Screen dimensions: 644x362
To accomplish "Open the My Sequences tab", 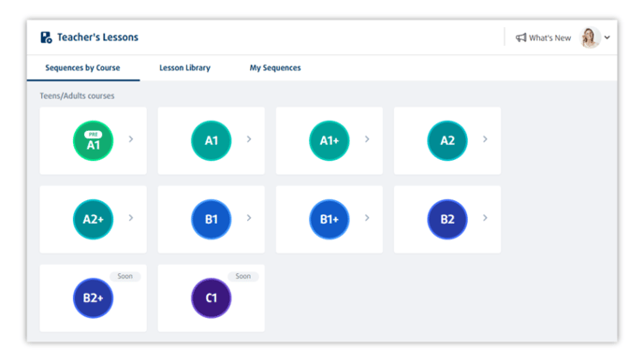I will pyautogui.click(x=275, y=67).
